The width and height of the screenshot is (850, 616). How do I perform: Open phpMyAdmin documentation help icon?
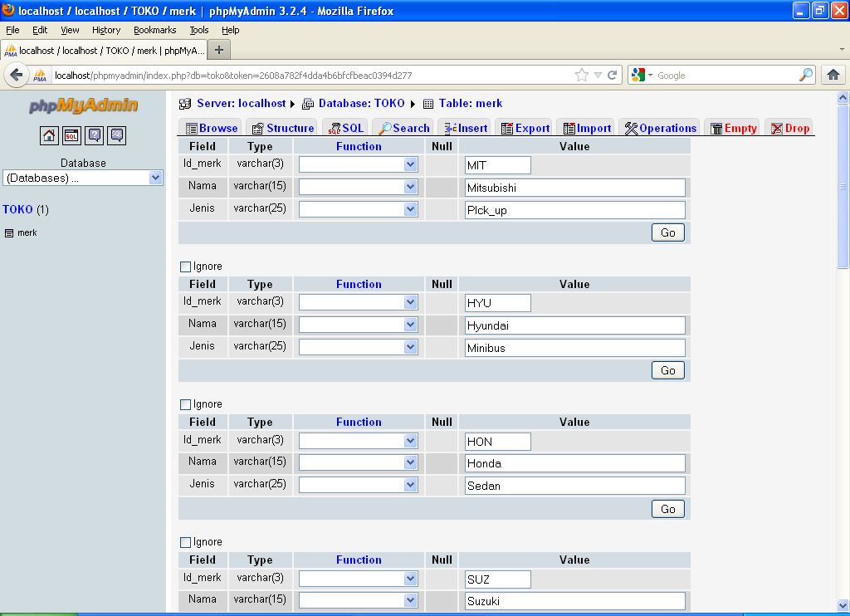click(95, 135)
